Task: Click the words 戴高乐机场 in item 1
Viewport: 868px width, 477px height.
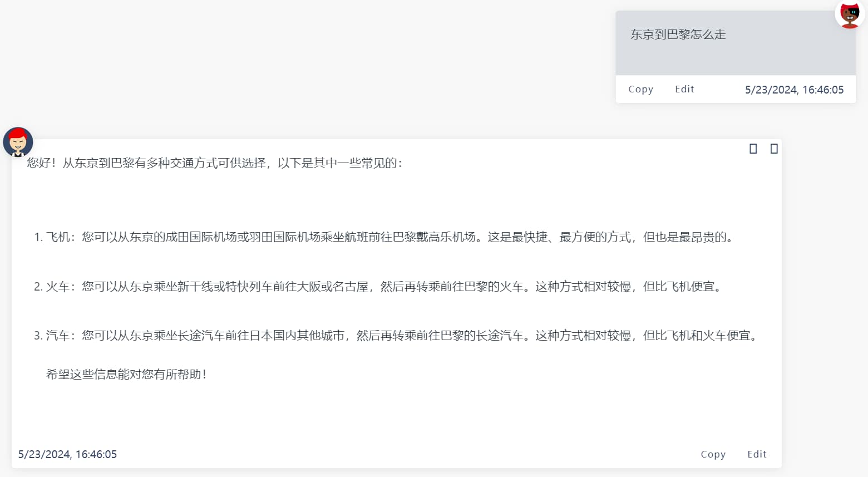Action: 446,237
